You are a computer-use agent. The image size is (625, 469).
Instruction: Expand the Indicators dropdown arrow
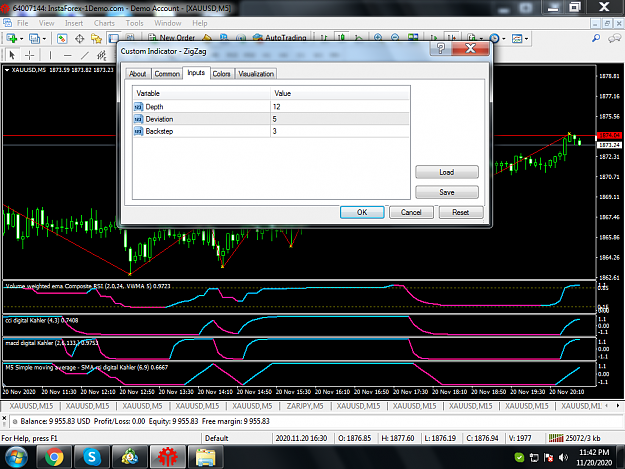pos(481,39)
